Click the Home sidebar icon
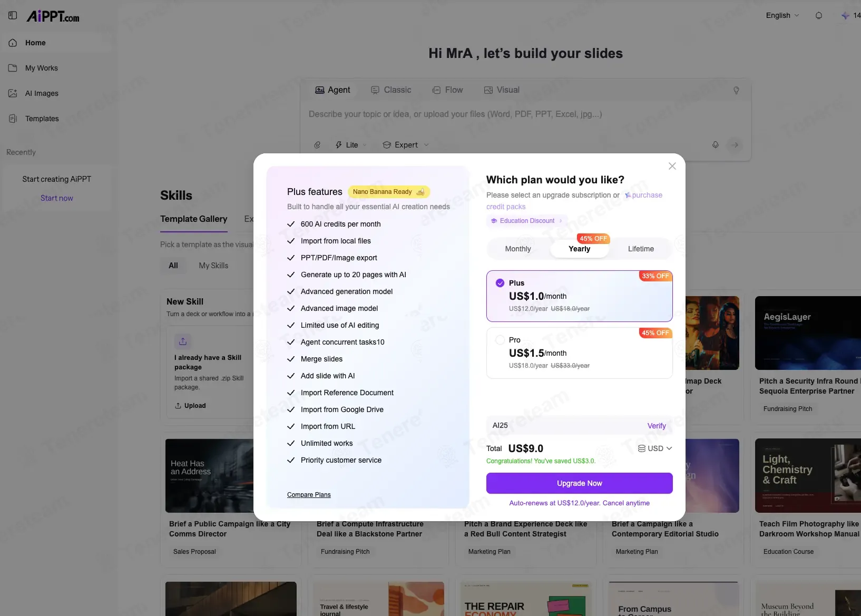The image size is (861, 616). (13, 43)
